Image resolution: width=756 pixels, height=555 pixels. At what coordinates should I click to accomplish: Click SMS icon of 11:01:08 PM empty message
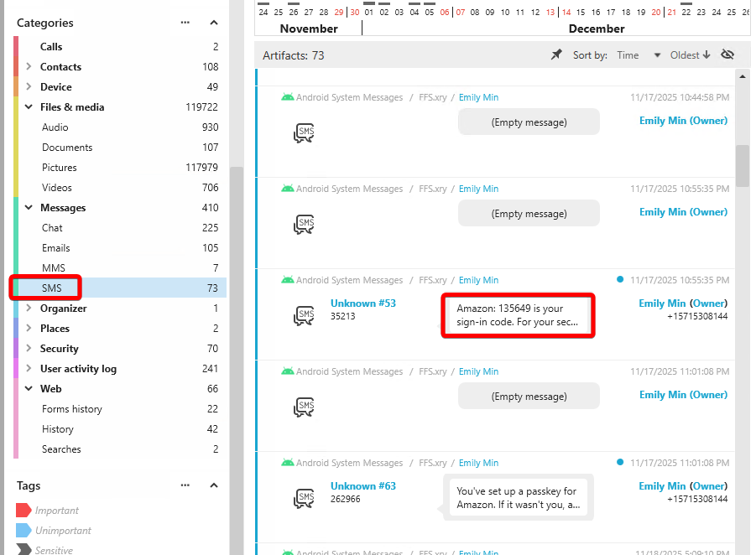(304, 407)
